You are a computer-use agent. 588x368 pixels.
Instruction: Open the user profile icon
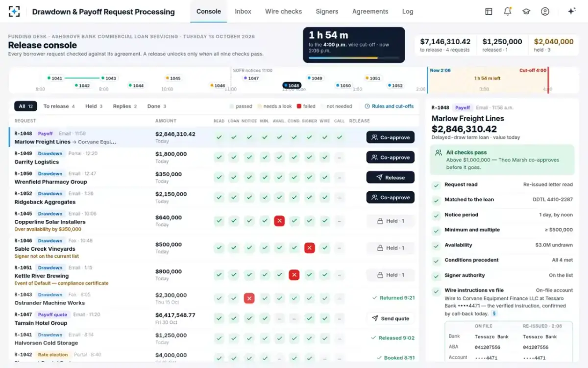coord(545,11)
